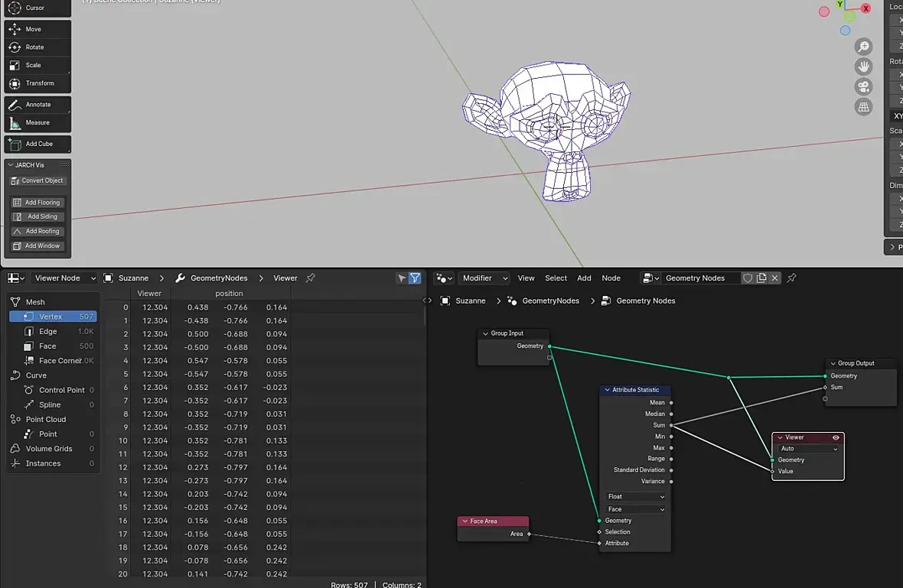Select the Scale tool
The width and height of the screenshot is (903, 588).
click(x=37, y=65)
